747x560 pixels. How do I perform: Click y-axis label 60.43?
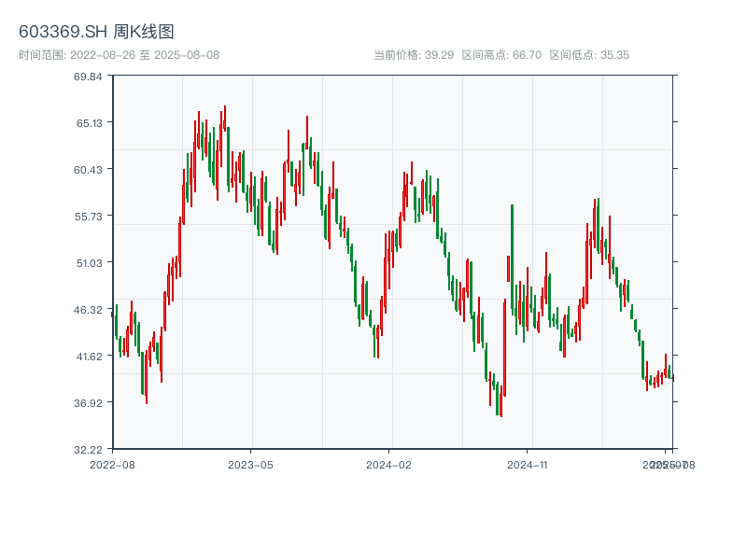pos(88,170)
